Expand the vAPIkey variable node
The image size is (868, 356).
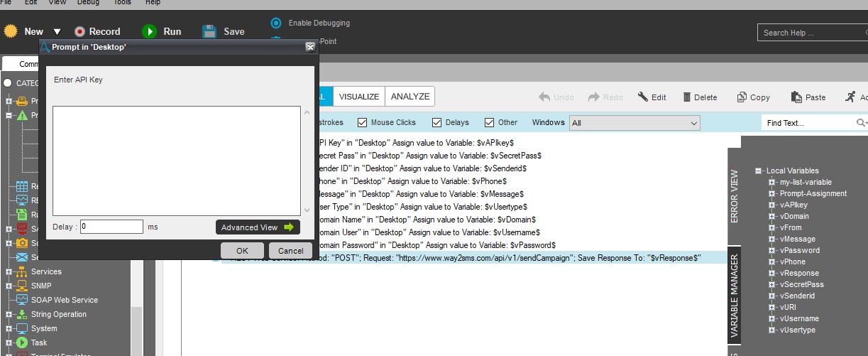pyautogui.click(x=771, y=205)
